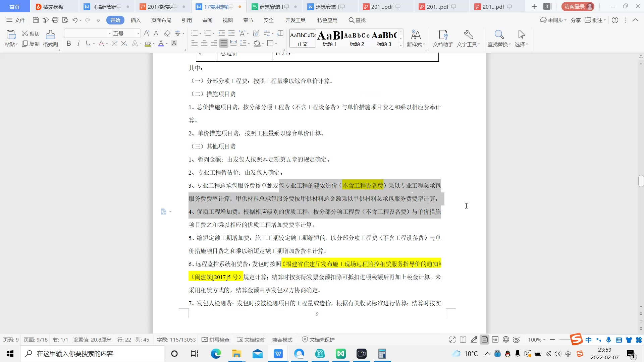Switch to reading mode view icon
This screenshot has height=362, width=644.
point(463,340)
